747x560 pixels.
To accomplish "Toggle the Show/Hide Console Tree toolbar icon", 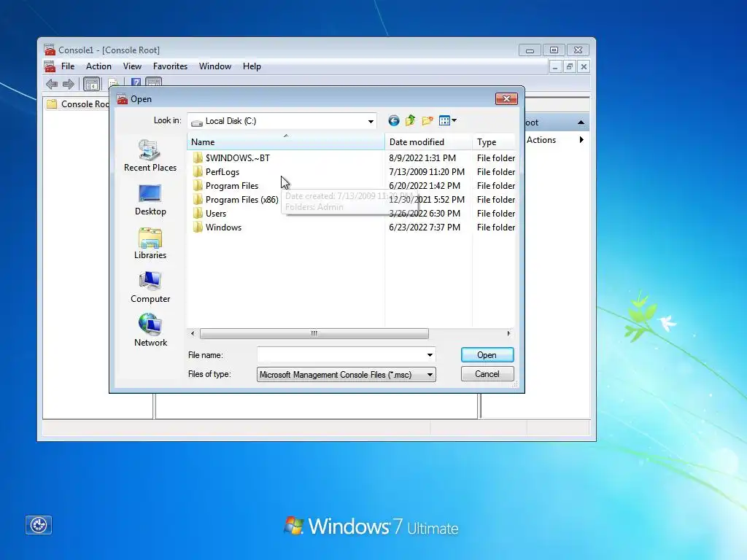I will click(91, 85).
